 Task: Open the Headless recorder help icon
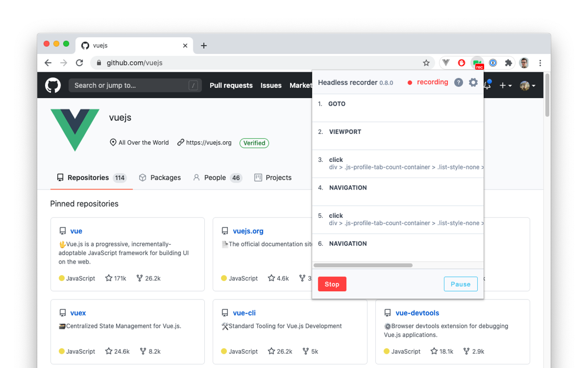click(458, 82)
